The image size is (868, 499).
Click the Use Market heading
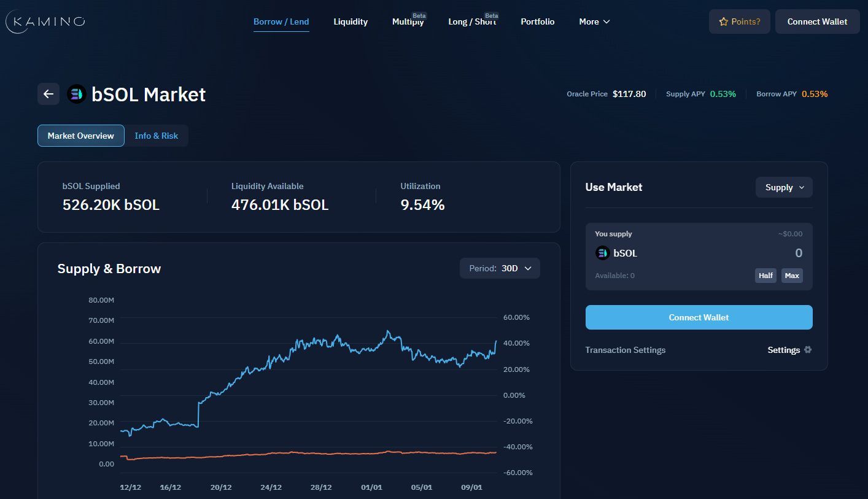pos(614,187)
